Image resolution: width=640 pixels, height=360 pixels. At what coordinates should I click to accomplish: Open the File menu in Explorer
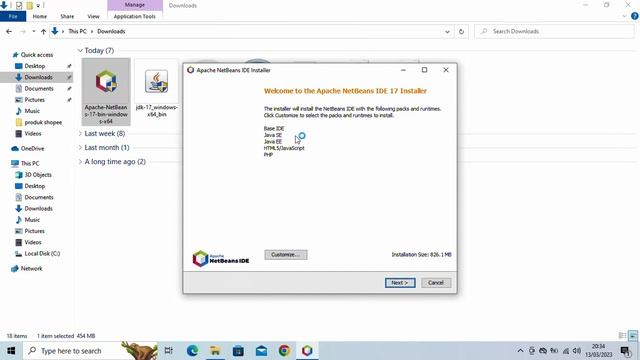point(13,16)
